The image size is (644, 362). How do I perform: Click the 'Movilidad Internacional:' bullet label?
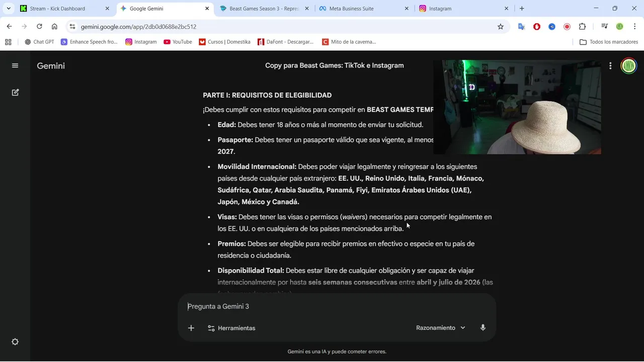tap(257, 166)
